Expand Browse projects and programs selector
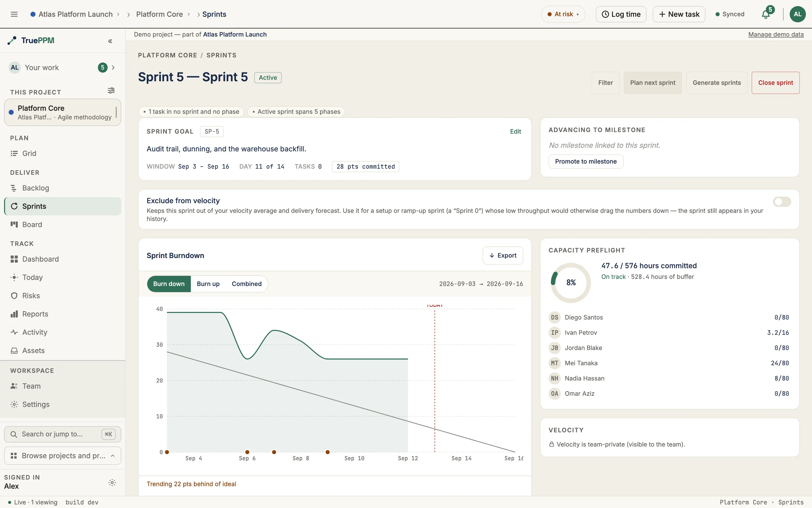 coord(63,456)
